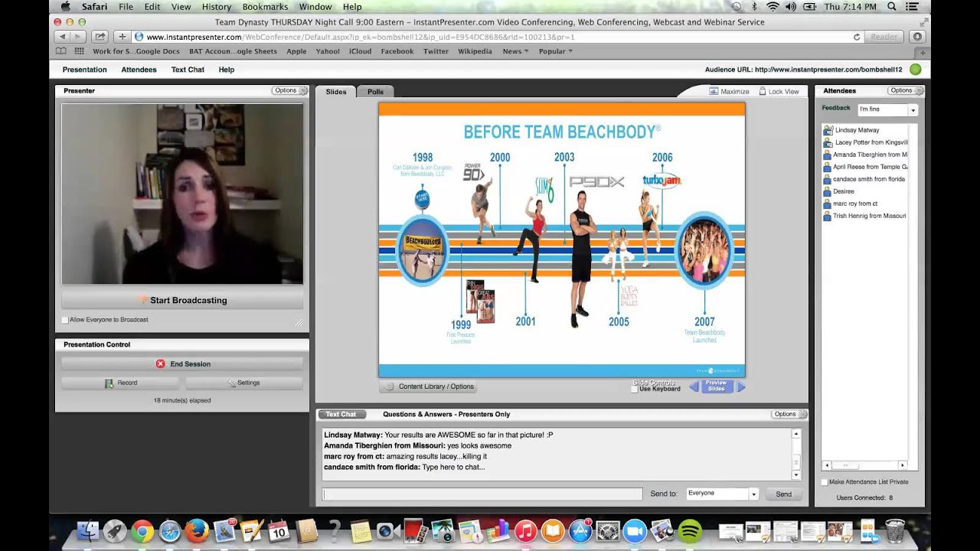Expand the Popular bookmarks folder
This screenshot has height=551, width=980.
click(x=556, y=51)
